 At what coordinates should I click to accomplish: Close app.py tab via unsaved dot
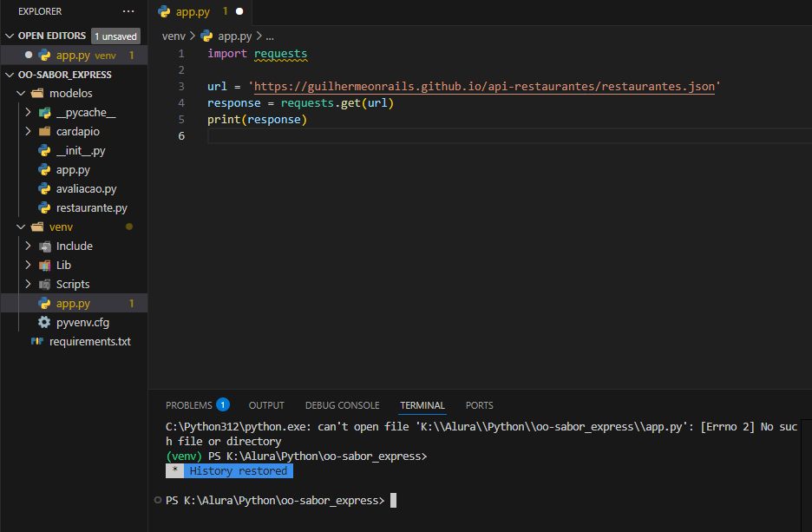(239, 11)
